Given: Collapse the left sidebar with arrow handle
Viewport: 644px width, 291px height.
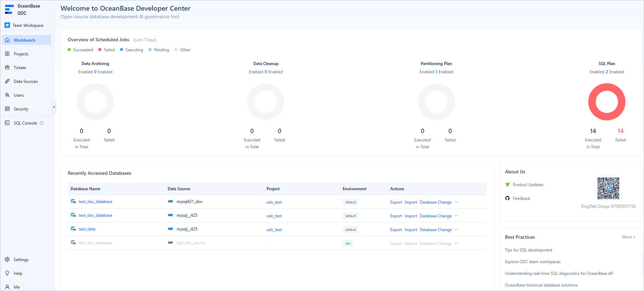Looking at the screenshot, I should point(54,107).
